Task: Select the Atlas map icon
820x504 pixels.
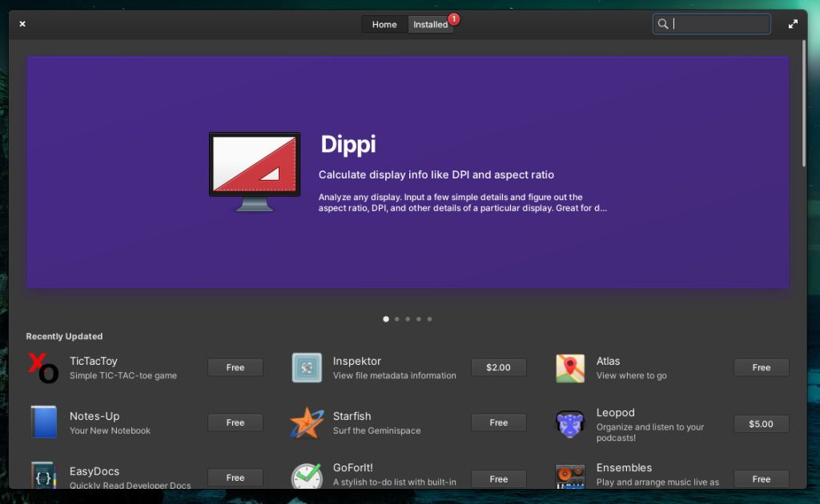Action: (570, 368)
